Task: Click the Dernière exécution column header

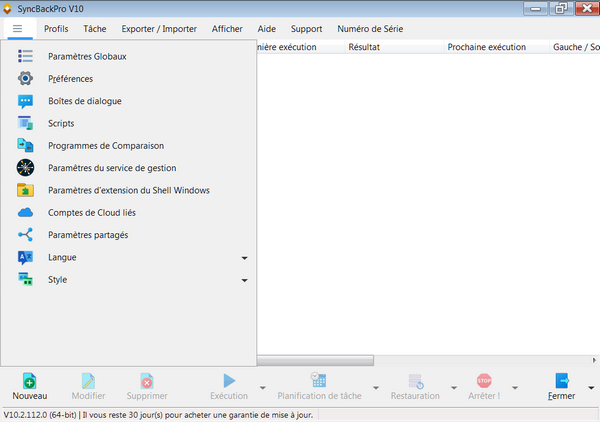Action: [x=301, y=47]
